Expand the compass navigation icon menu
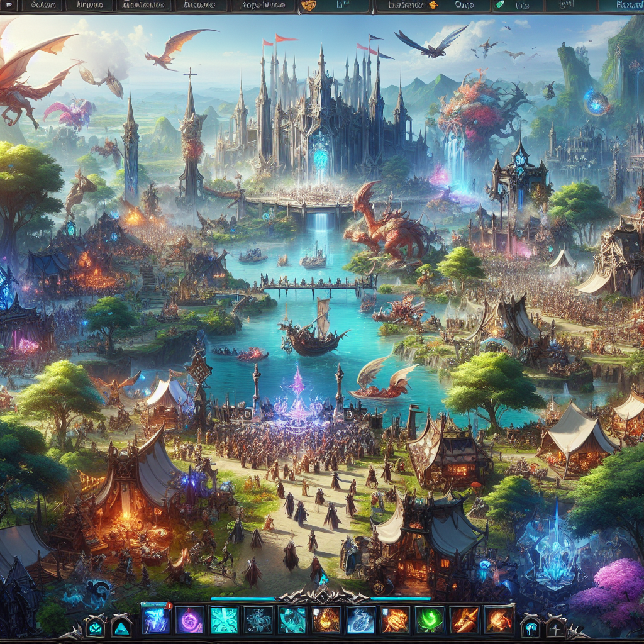 coord(555,629)
